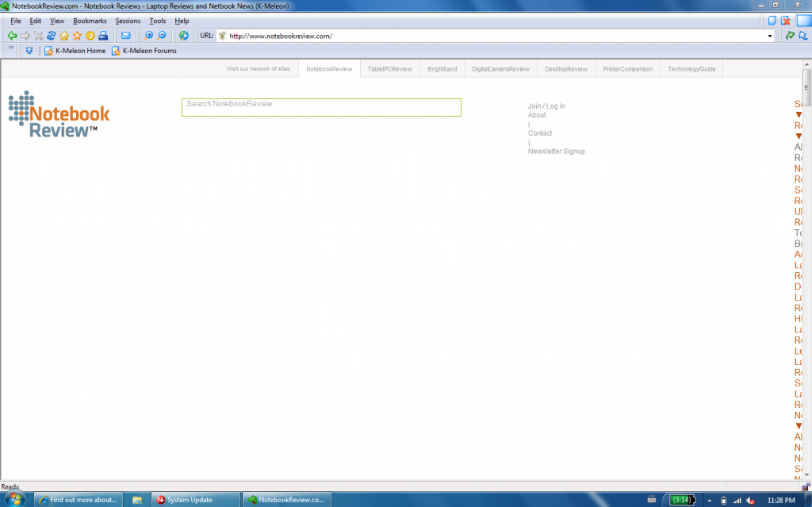
Task: Open the View menu
Action: click(57, 21)
